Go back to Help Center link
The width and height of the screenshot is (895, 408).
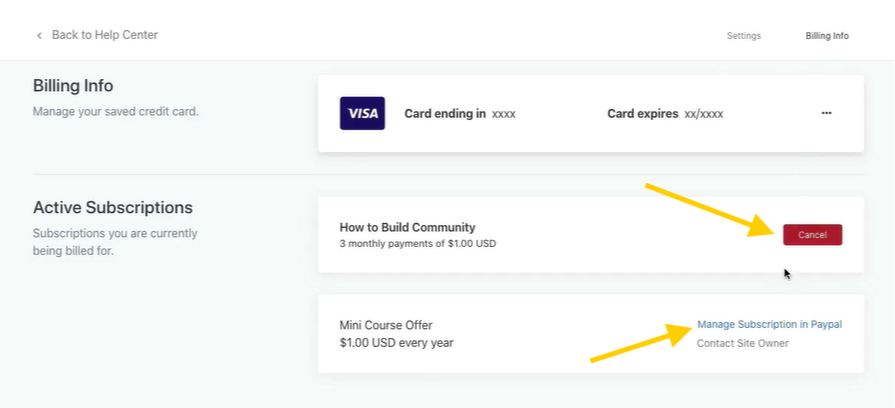point(104,35)
